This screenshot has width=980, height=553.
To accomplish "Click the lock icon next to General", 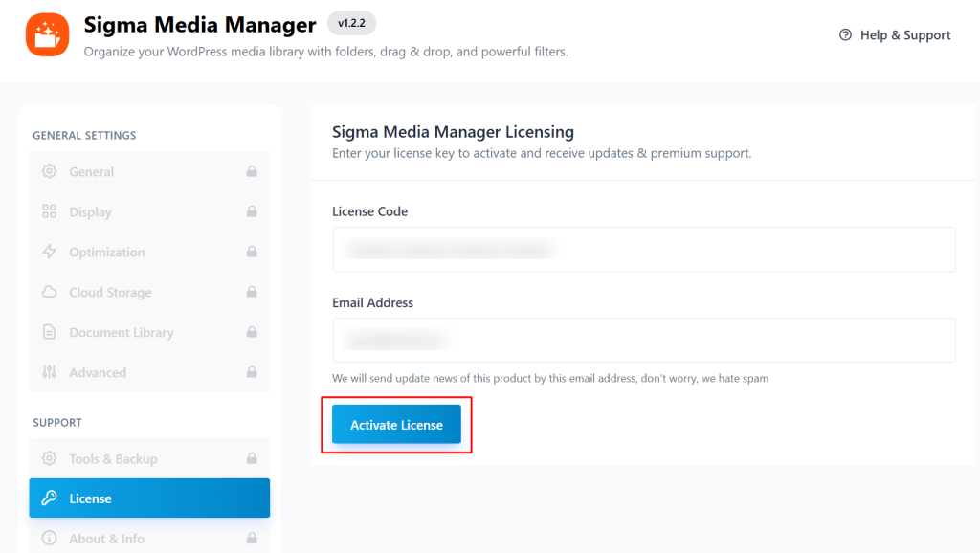I will [x=252, y=172].
